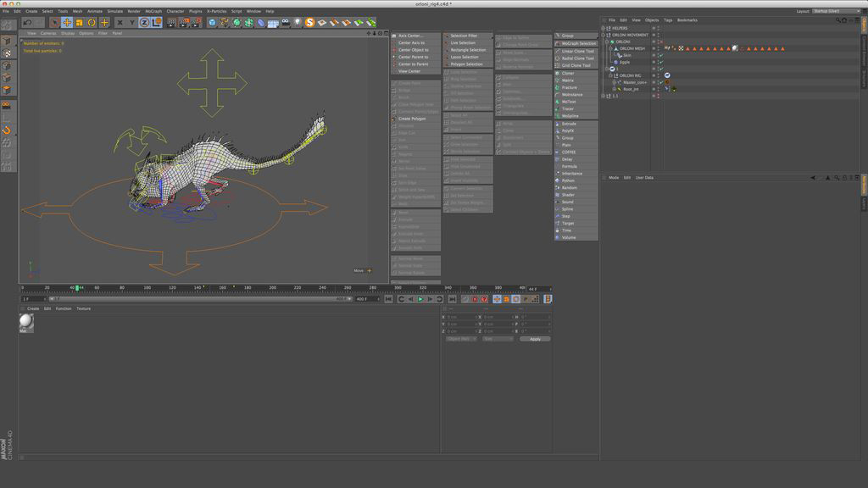Select the Mat material thumbnail
This screenshot has width=868, height=488.
[x=26, y=322]
